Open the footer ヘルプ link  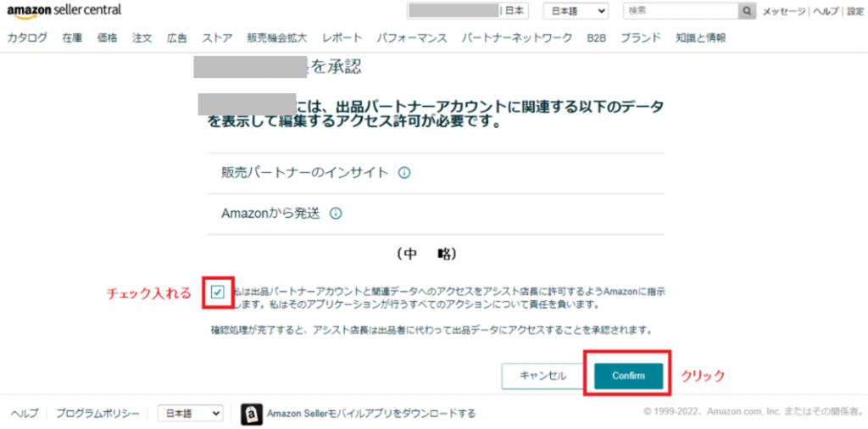[x=25, y=414]
